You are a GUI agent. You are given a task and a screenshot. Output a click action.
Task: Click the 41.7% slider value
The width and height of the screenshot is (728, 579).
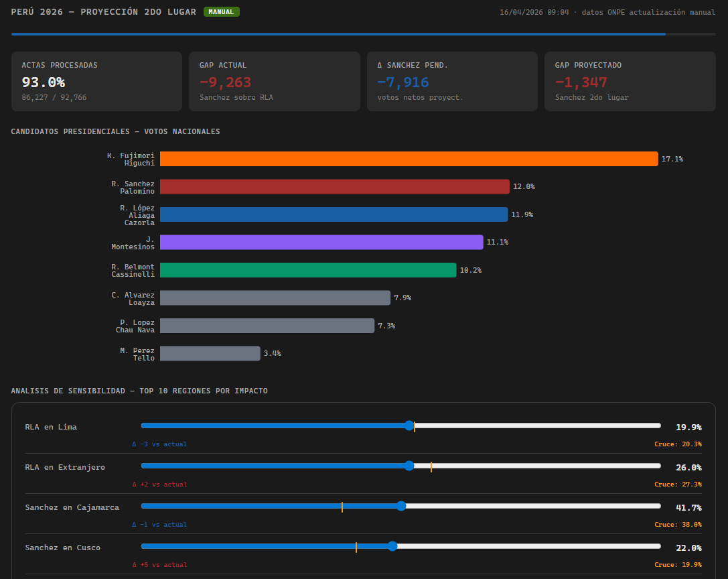(x=688, y=507)
